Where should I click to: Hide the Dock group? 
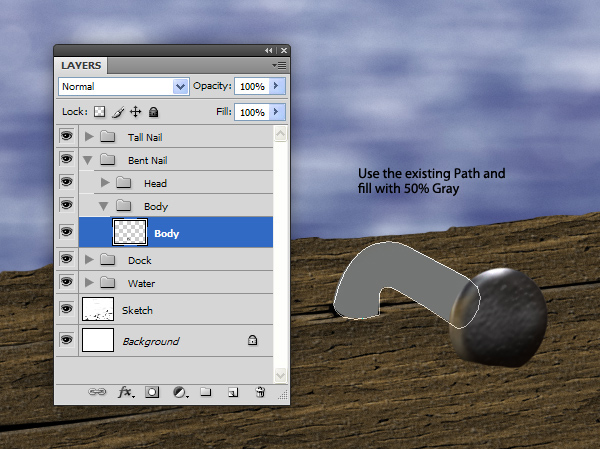pyautogui.click(x=67, y=259)
